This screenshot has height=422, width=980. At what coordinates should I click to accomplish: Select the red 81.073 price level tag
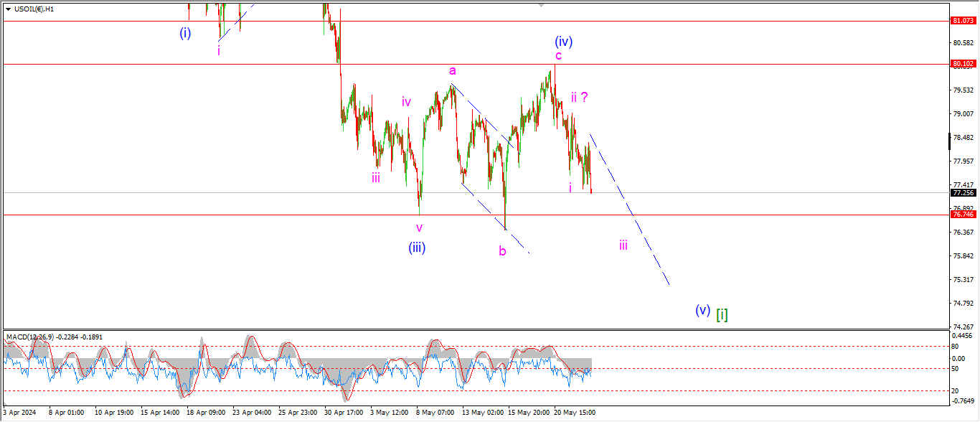[961, 21]
